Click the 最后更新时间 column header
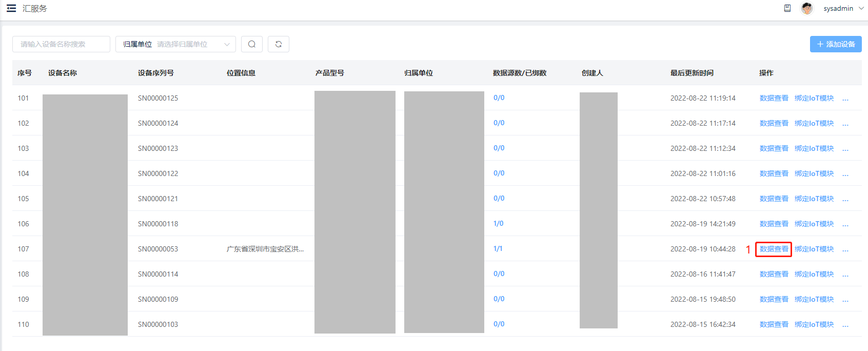The image size is (868, 351). (x=692, y=73)
